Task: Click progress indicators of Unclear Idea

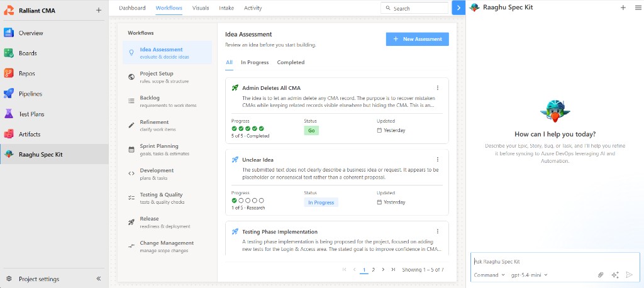Action: tap(248, 201)
